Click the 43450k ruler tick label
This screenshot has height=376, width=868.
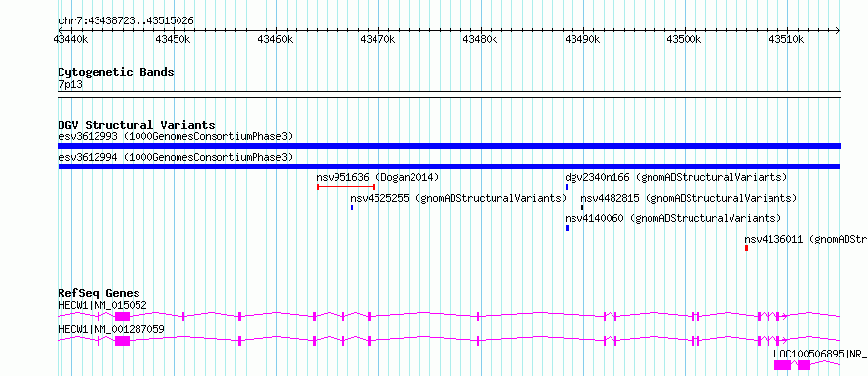[174, 39]
